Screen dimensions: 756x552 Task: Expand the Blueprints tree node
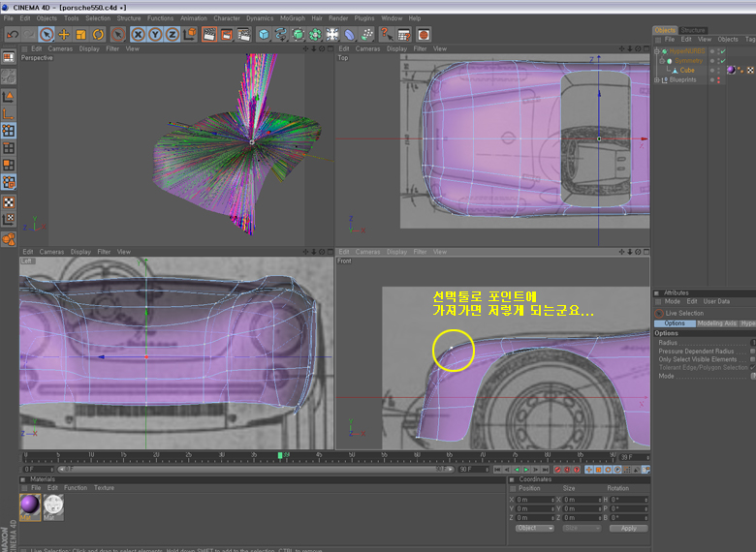pyautogui.click(x=657, y=80)
